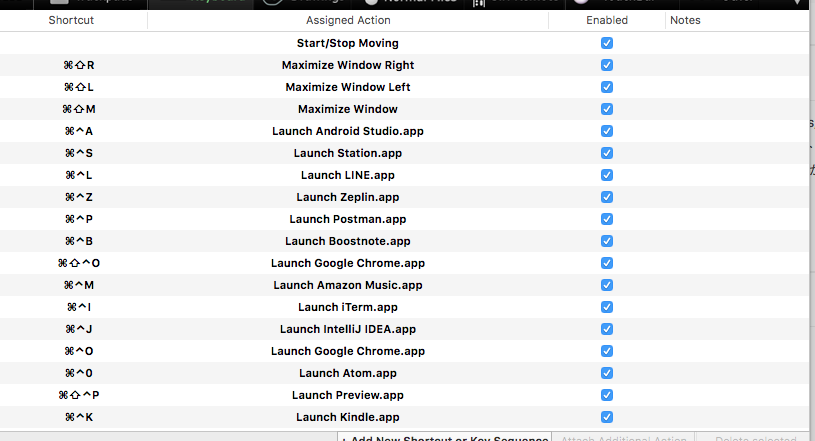815x441 pixels.
Task: Select the Maximize Window action in ⌘⇧M row
Action: coord(348,109)
